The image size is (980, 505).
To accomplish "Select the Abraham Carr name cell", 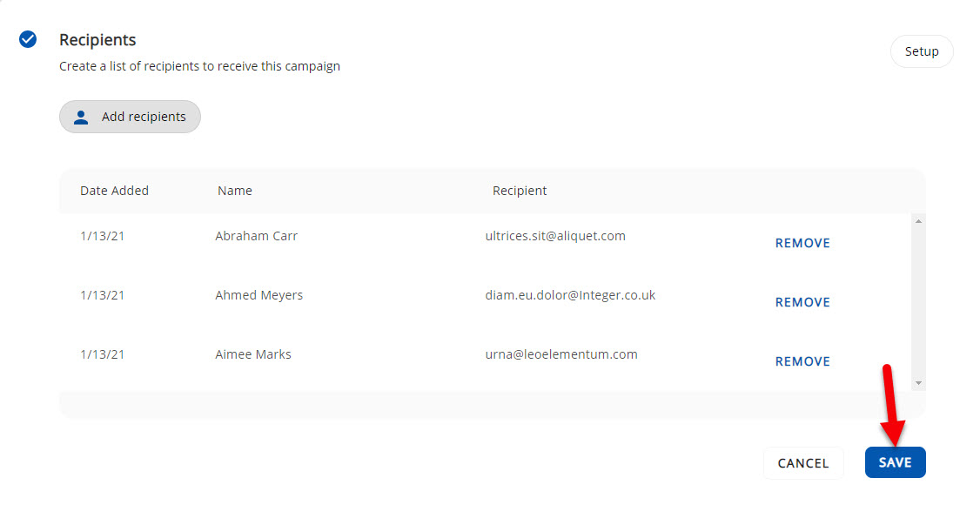I will coord(256,236).
